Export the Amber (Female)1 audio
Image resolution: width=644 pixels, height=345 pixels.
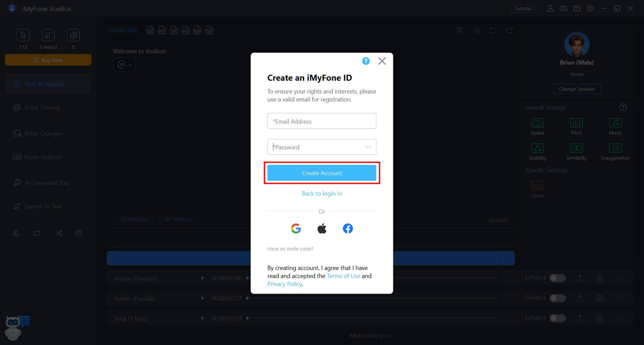(580, 278)
